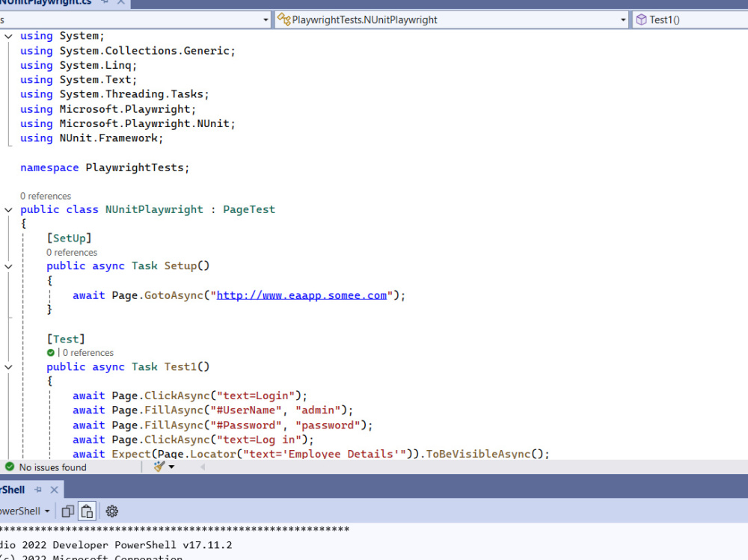Image resolution: width=748 pixels, height=560 pixels.
Task: Click the using Microsoft.Playwright.NUnit line
Action: 127,123
